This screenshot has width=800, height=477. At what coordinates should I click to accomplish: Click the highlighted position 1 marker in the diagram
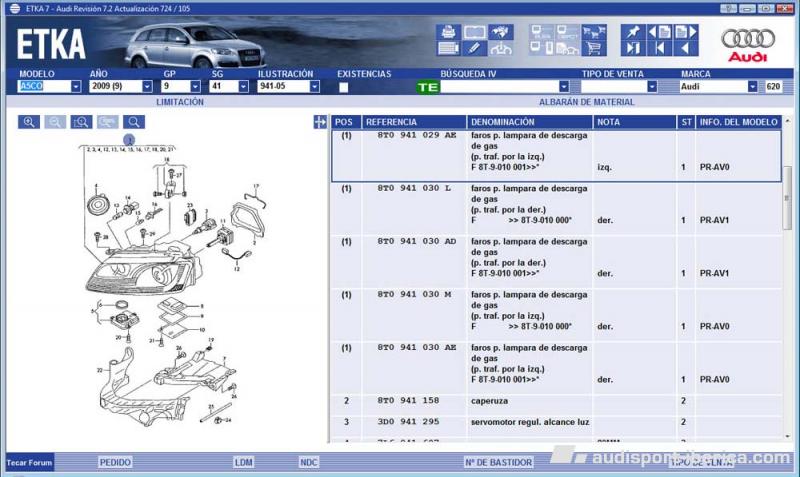pyautogui.click(x=129, y=139)
